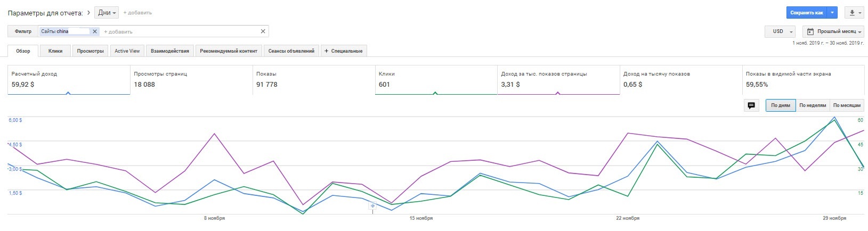Toggle the "Просмотры страниц" metric card
Image resolution: width=868 pixels, height=231 pixels.
coord(191,80)
